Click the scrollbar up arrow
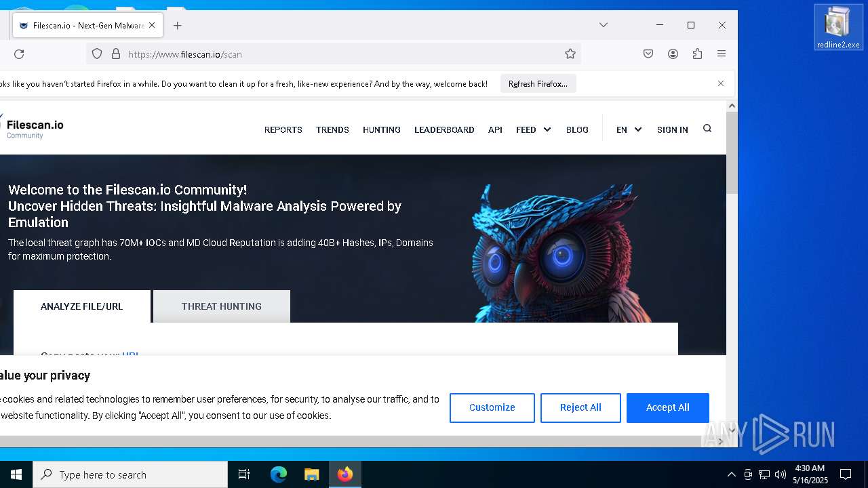 (732, 106)
